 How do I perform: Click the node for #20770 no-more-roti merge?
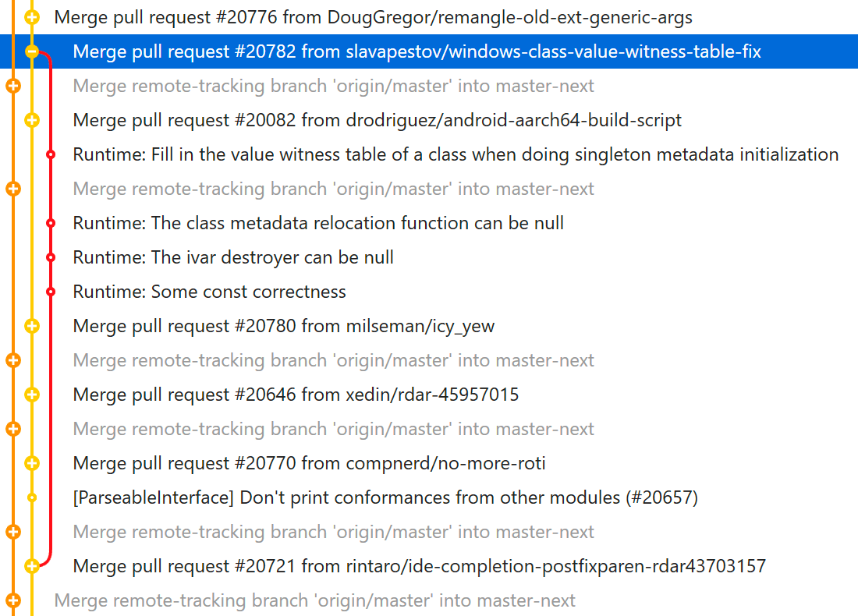32,463
